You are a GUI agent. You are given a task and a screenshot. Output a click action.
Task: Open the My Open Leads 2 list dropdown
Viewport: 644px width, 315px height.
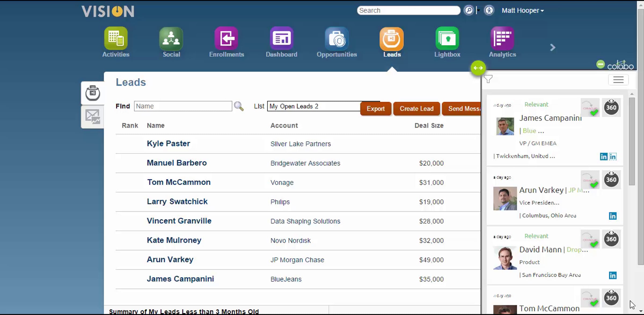click(314, 106)
